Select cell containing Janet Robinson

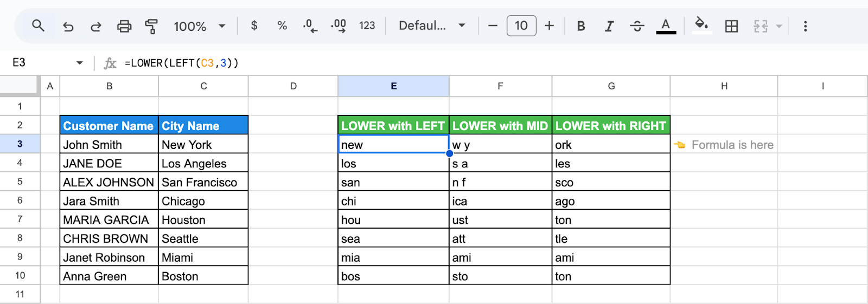109,257
